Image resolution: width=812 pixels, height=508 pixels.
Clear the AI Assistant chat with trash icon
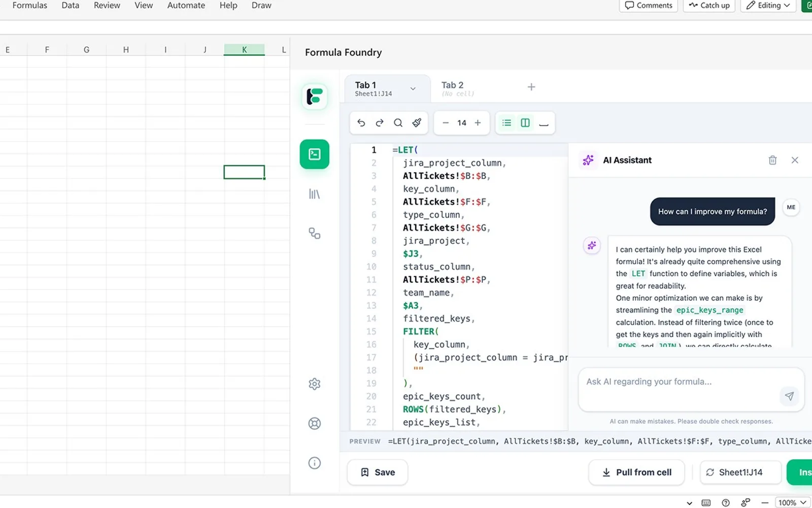point(772,160)
